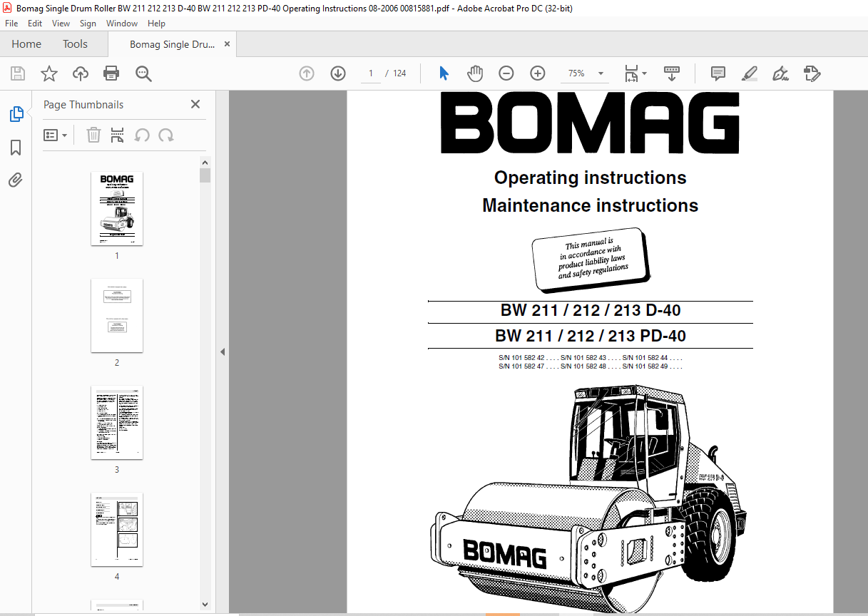Click the "Maintenance instructions" heading text
Screen dimensions: 868x616
point(591,205)
